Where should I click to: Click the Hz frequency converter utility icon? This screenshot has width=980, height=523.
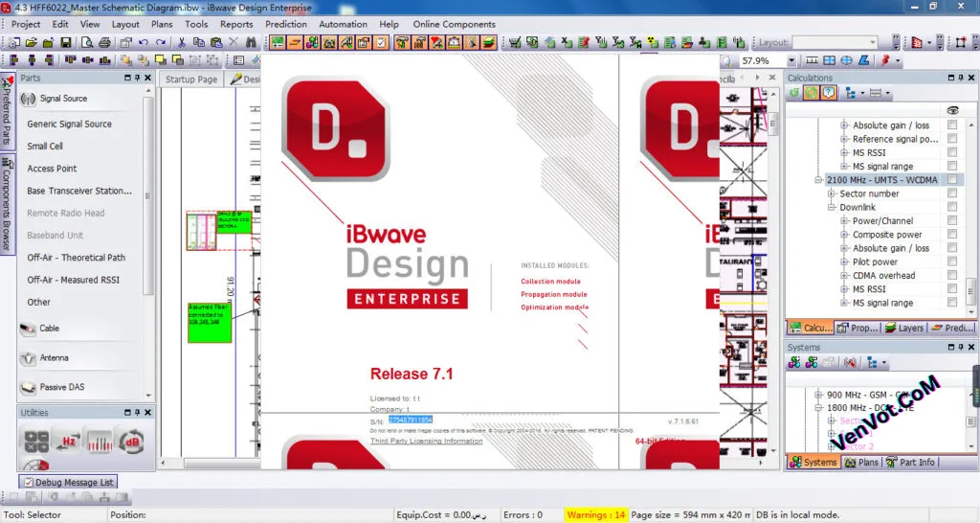(67, 441)
